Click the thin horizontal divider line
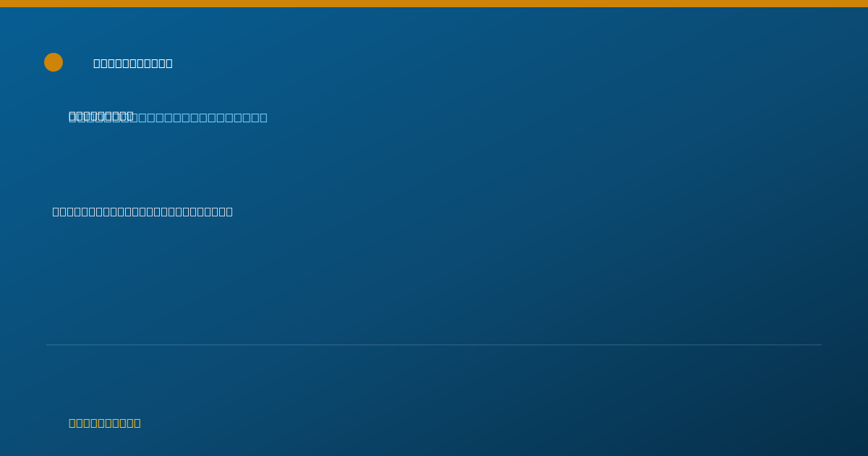Viewport: 868px width, 456px height. 434,345
